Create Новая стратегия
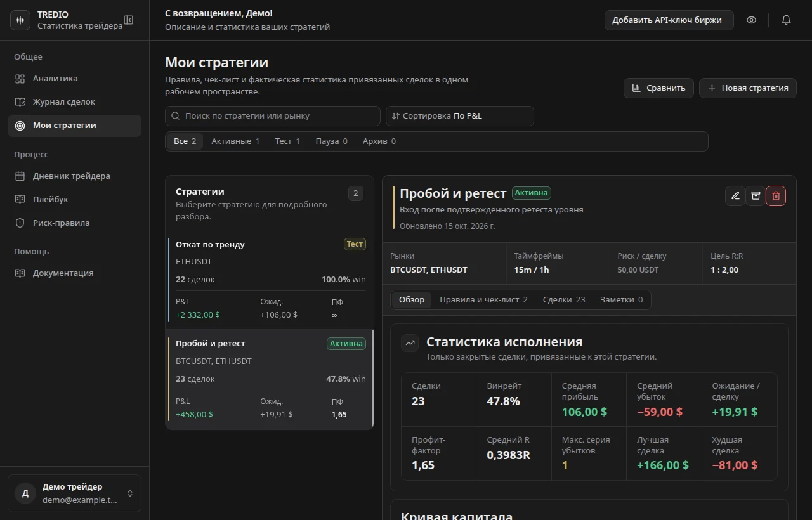 point(748,88)
